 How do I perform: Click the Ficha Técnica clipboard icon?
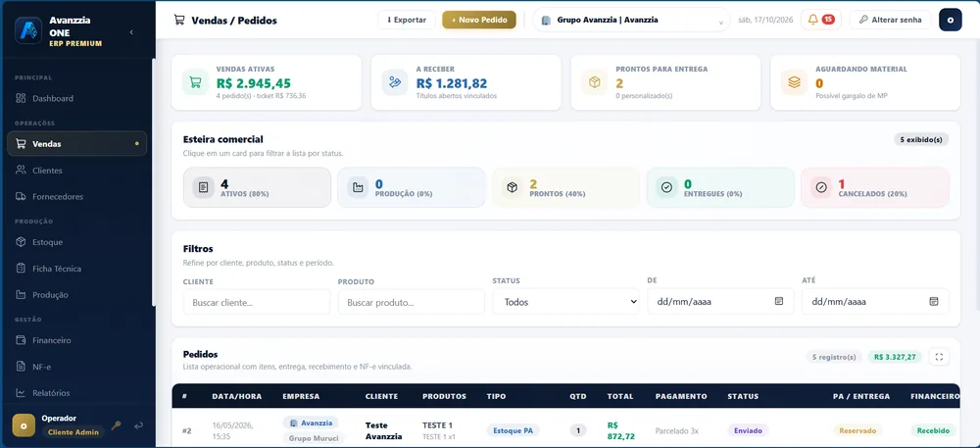21,268
